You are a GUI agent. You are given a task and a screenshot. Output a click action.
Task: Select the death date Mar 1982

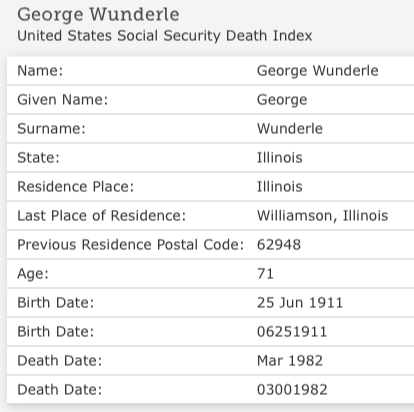(x=290, y=361)
